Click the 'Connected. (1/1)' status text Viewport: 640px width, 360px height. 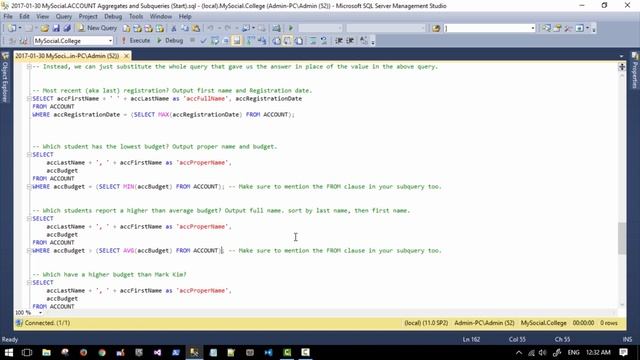tap(47, 323)
